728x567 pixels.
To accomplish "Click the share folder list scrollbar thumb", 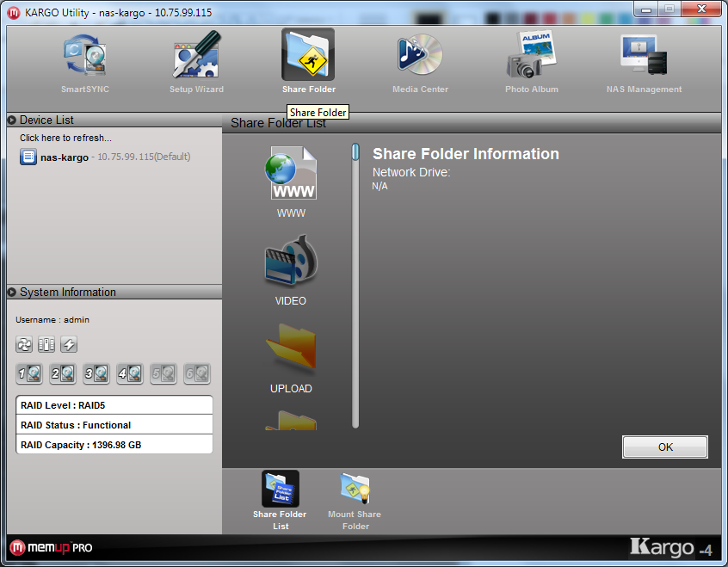I will (x=355, y=152).
